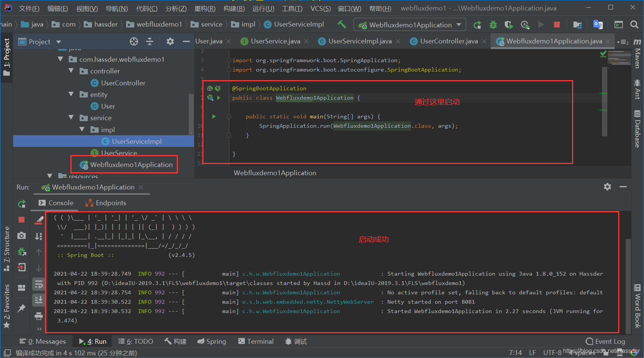
Task: Select UserController in project tree
Action: click(x=118, y=83)
